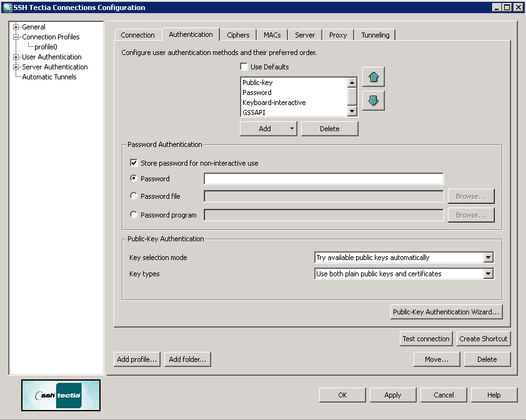Click the Test connection button

[426, 338]
